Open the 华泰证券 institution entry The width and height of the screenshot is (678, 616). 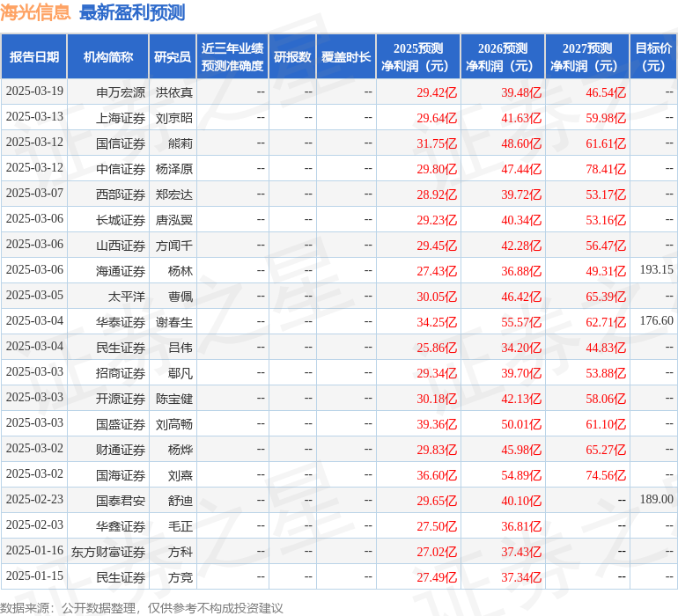[x=121, y=322]
